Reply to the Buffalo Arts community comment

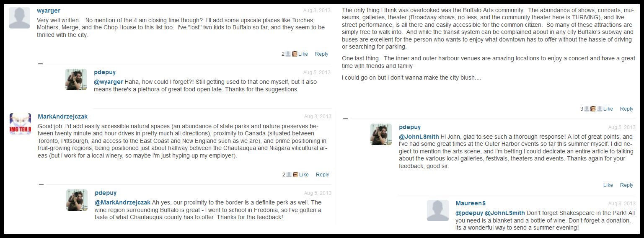[x=626, y=109]
